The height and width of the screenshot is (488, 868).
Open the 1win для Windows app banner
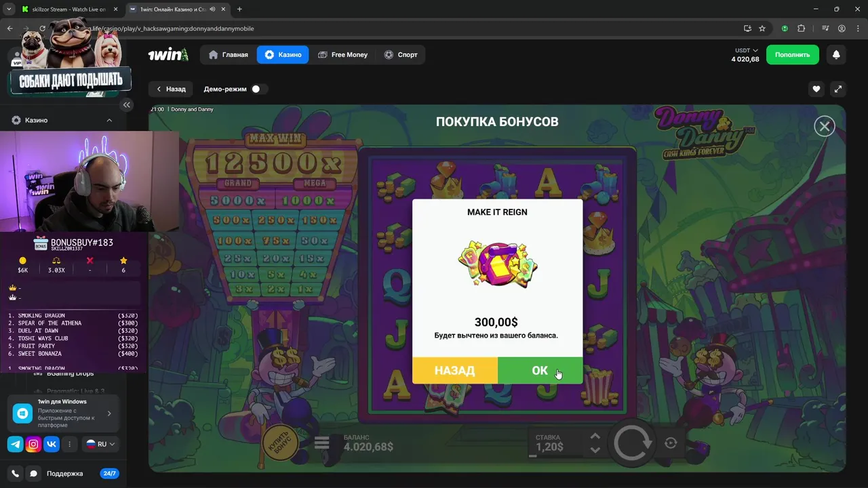click(x=63, y=413)
